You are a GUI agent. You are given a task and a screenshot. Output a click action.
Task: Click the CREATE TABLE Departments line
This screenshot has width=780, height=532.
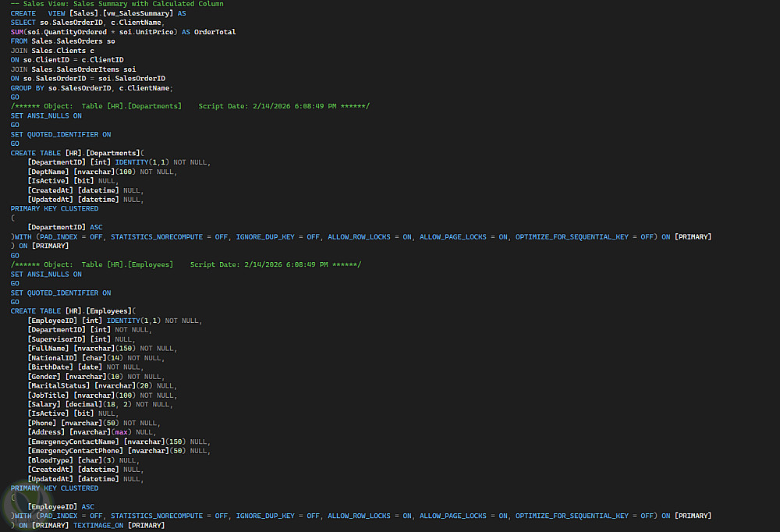coord(78,153)
